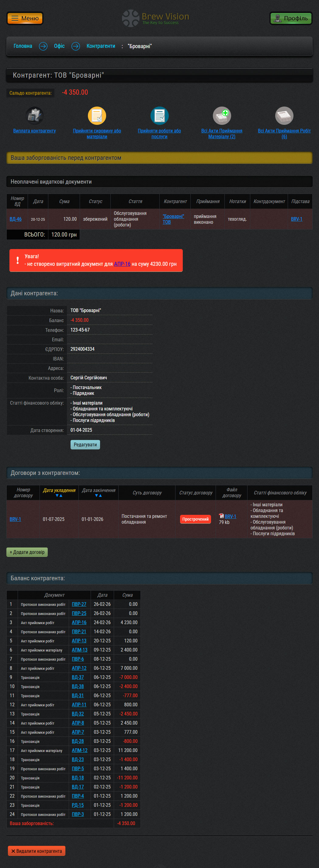
Task: Click + Додати договір button
Action: pyautogui.click(x=27, y=552)
